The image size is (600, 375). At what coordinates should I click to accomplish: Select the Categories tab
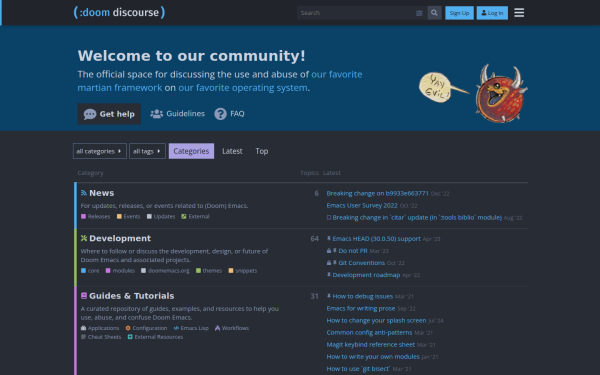[191, 151]
